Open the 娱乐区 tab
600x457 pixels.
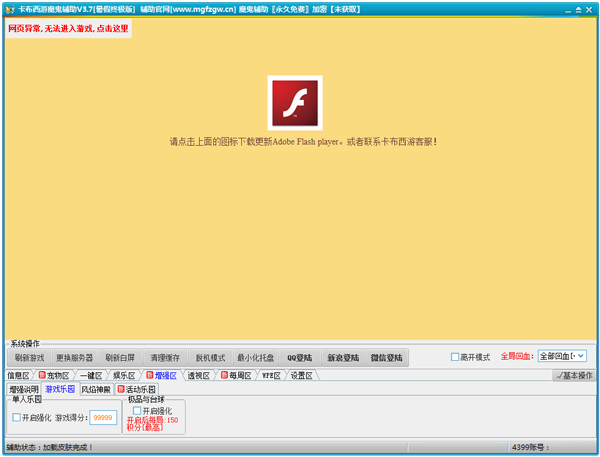click(124, 375)
